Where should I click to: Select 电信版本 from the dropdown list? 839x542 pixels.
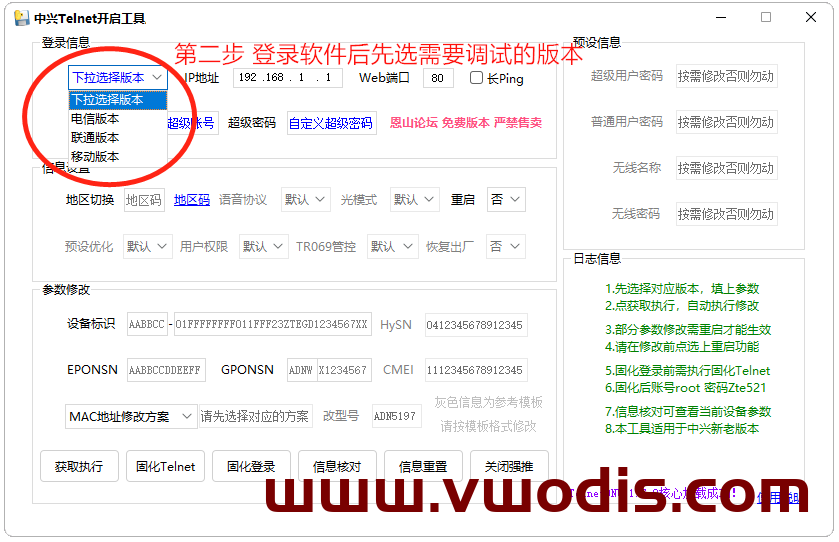tap(118, 119)
